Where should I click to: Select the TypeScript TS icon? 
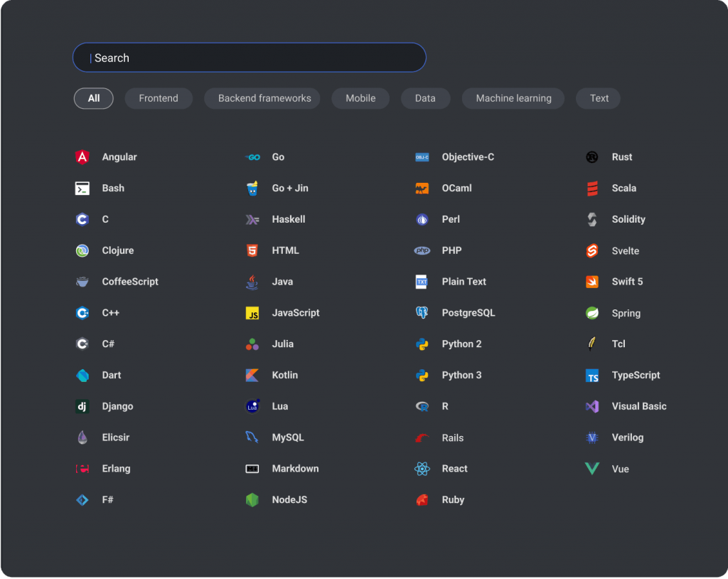(592, 376)
